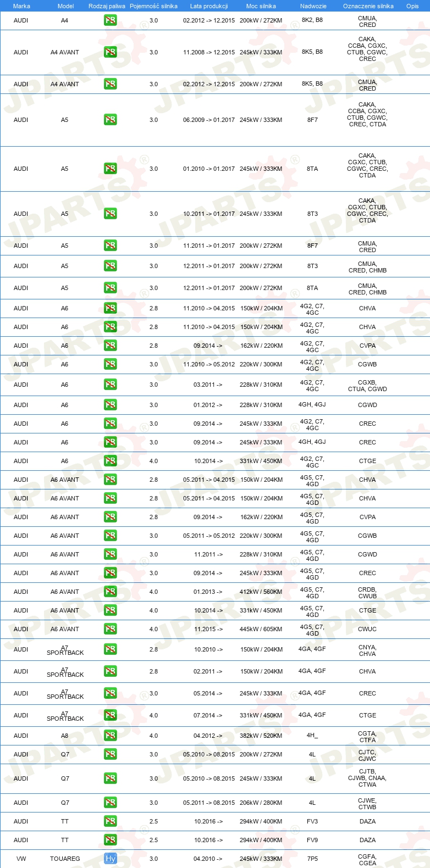Click the FV9 body code cell
430x868 pixels.
(x=312, y=840)
